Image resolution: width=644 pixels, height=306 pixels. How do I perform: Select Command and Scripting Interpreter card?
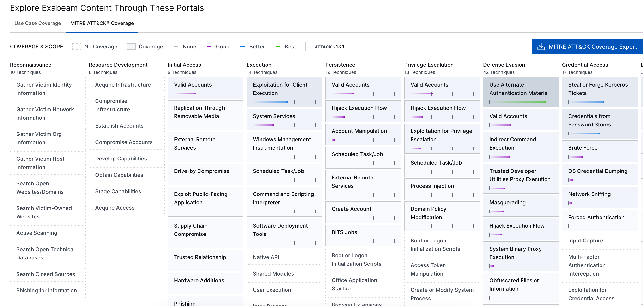(x=285, y=202)
